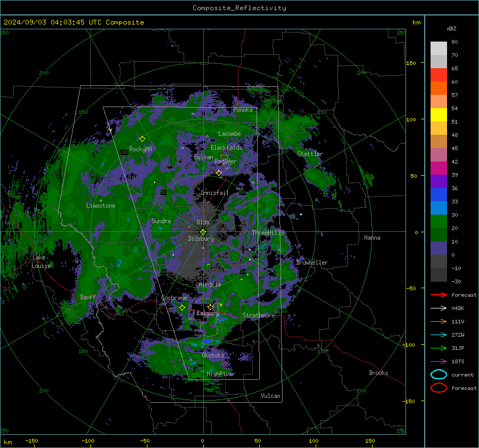The height and width of the screenshot is (448, 479).
Task: Click the Airdrie city label
Action: point(210,284)
